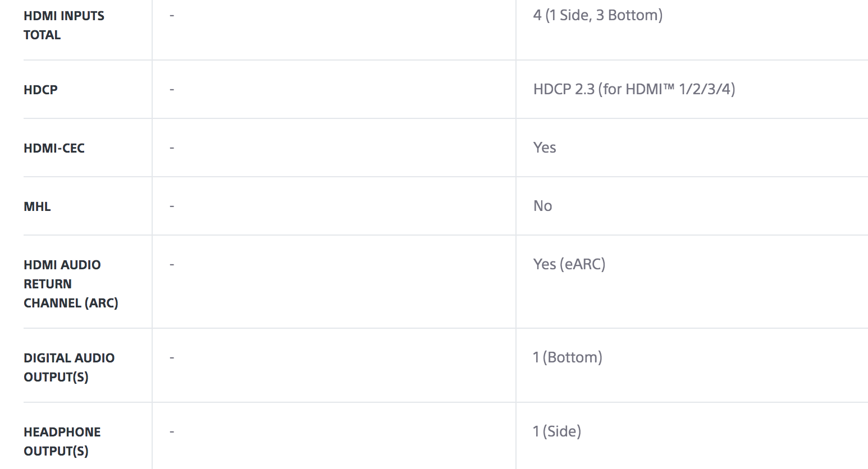Screen dimensions: 868x469
Task: Select the "4 (1 Side, 3 Bottom)" value
Action: coord(597,15)
